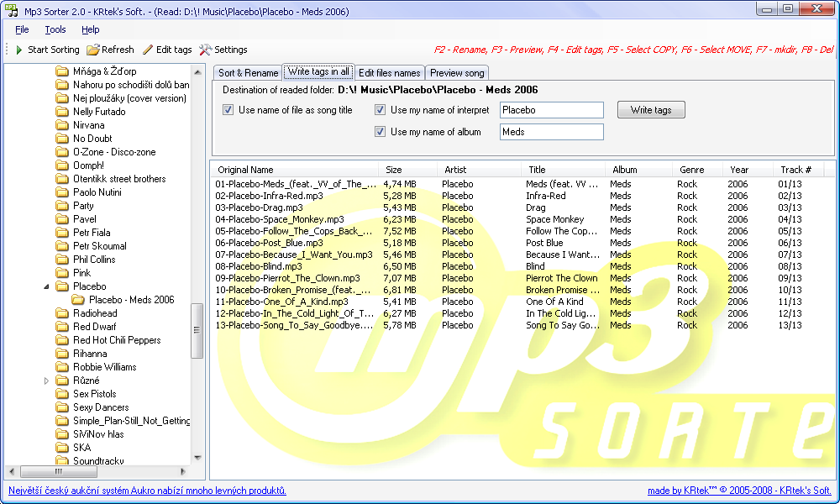The height and width of the screenshot is (504, 840).
Task: Click the Party folder icon
Action: [x=62, y=205]
